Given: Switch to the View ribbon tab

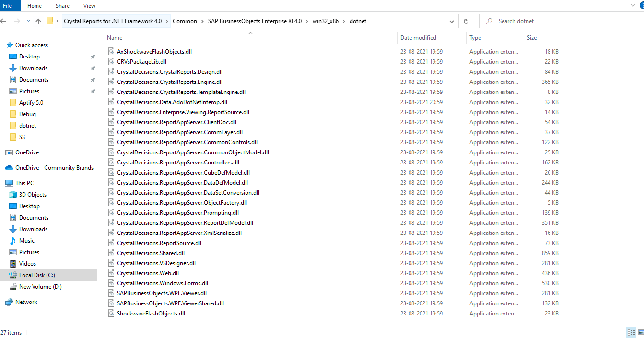Looking at the screenshot, I should (89, 6).
